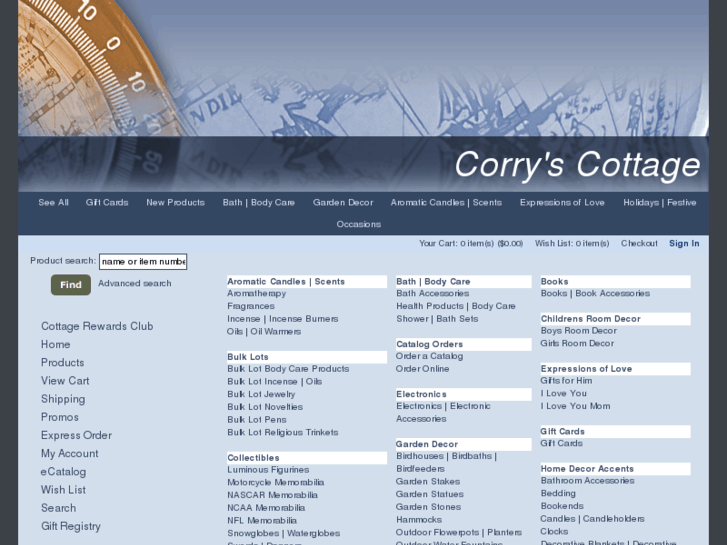The height and width of the screenshot is (545, 727).
Task: Open Luminous Figurines subcategory
Action: 268,470
